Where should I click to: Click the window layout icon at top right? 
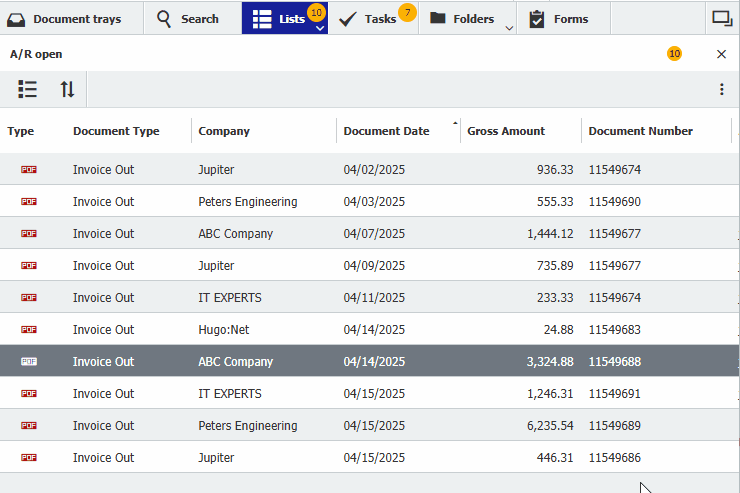(x=720, y=18)
